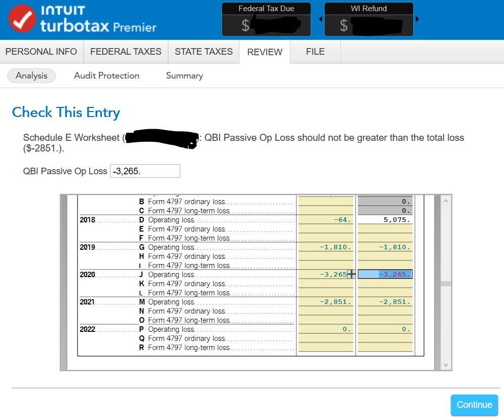The width and height of the screenshot is (504, 420).
Task: Click 2018 Operating loss cell -64
Action: (x=326, y=220)
